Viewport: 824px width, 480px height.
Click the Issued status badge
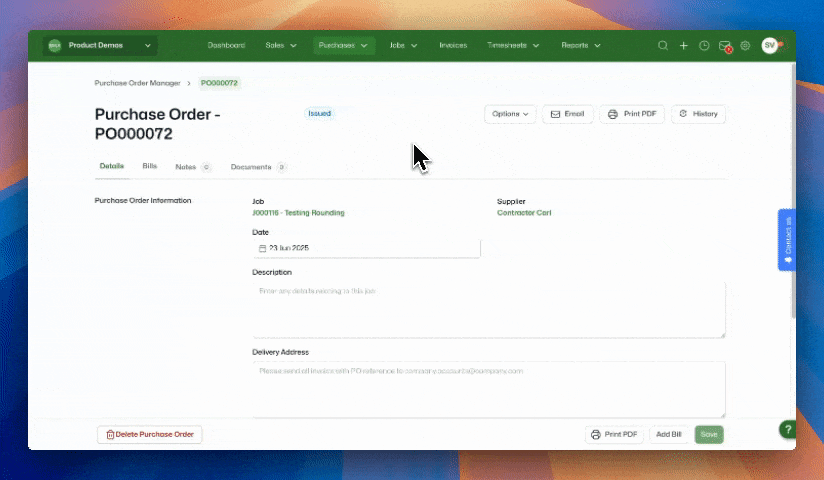tap(320, 114)
